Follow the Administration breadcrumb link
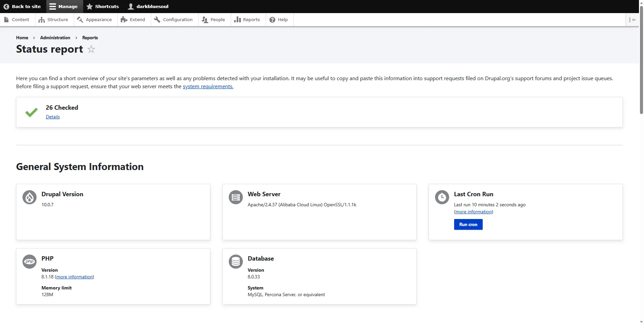The width and height of the screenshot is (644, 325). [55, 38]
